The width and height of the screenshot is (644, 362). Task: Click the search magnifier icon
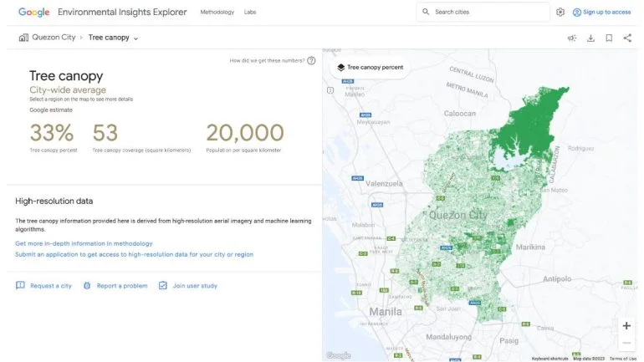tap(426, 12)
